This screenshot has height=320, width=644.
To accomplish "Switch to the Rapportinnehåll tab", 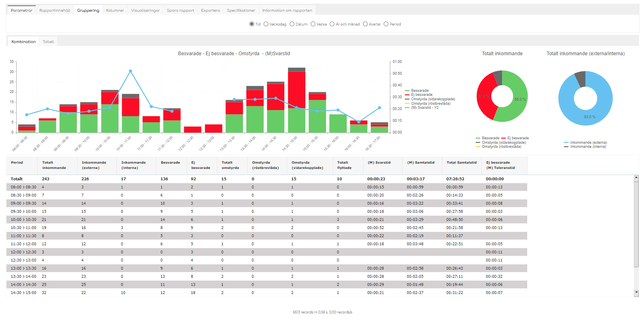I will (x=55, y=10).
